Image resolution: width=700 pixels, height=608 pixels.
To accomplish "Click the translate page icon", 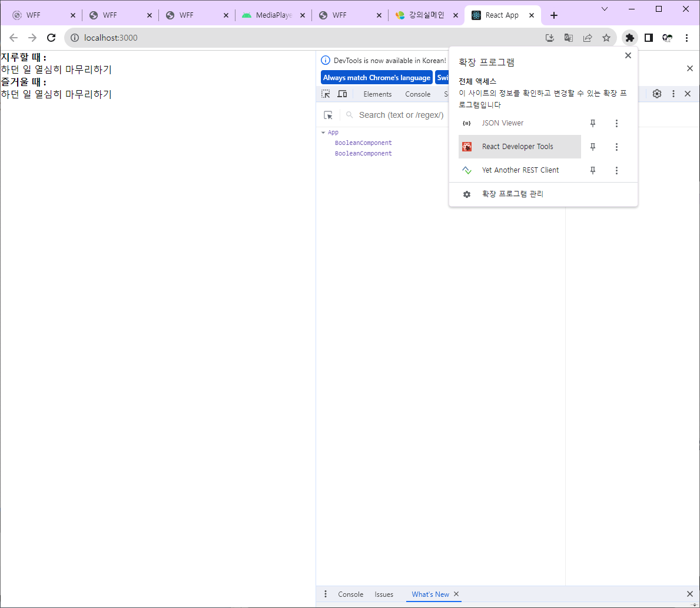I will 569,38.
